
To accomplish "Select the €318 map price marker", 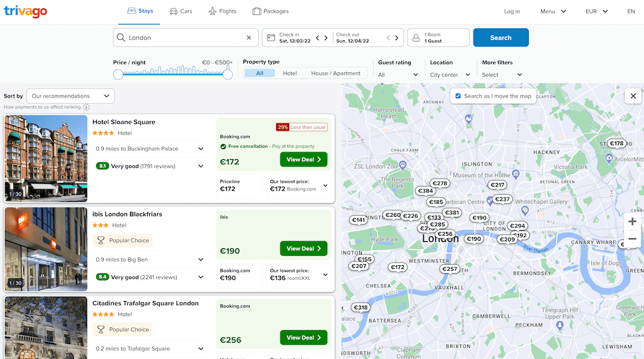I will 360,307.
